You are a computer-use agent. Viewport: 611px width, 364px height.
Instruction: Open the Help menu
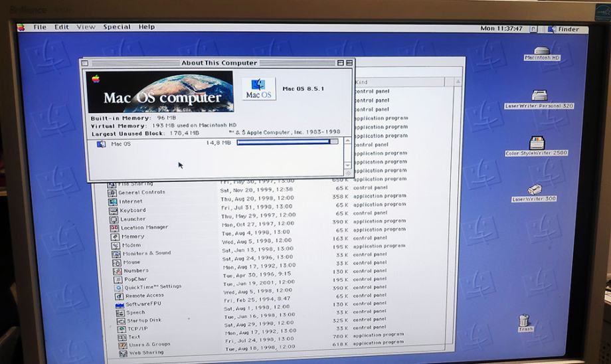147,27
